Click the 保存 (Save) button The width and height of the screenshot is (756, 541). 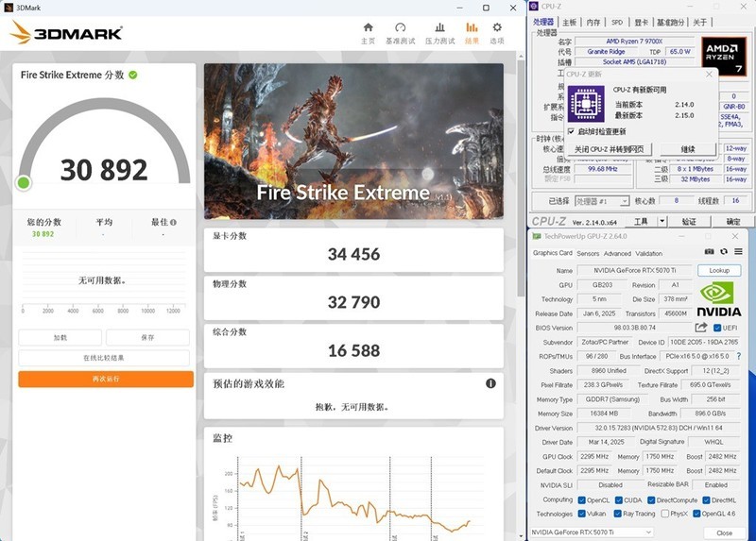coord(147,338)
